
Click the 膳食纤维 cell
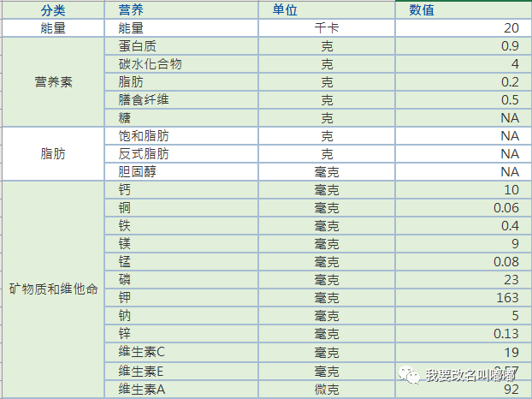coord(181,100)
